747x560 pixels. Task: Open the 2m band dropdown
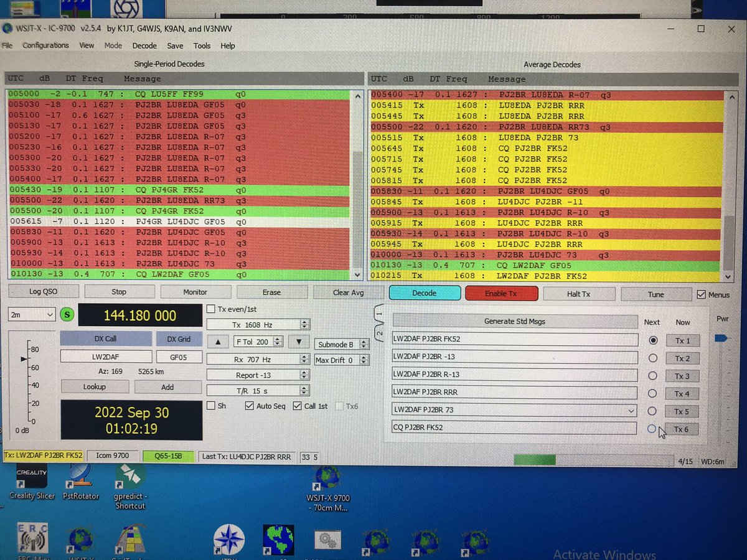pos(32,315)
